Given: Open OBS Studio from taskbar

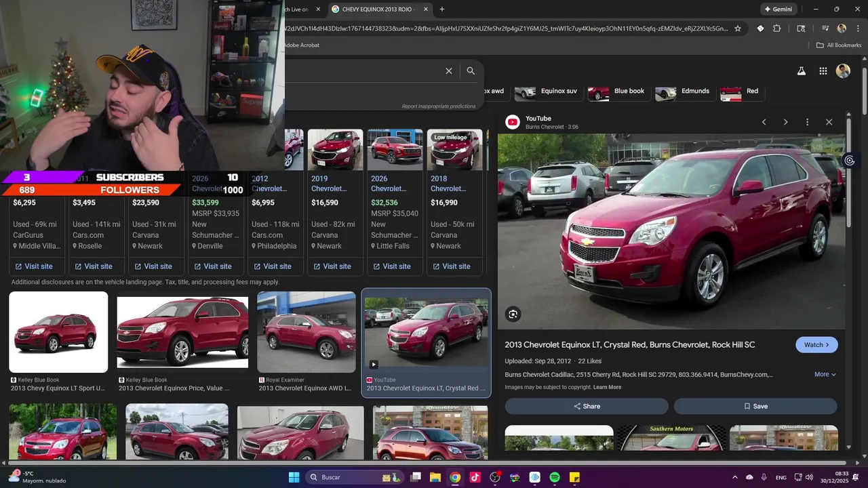Looking at the screenshot, I should pyautogui.click(x=495, y=477).
